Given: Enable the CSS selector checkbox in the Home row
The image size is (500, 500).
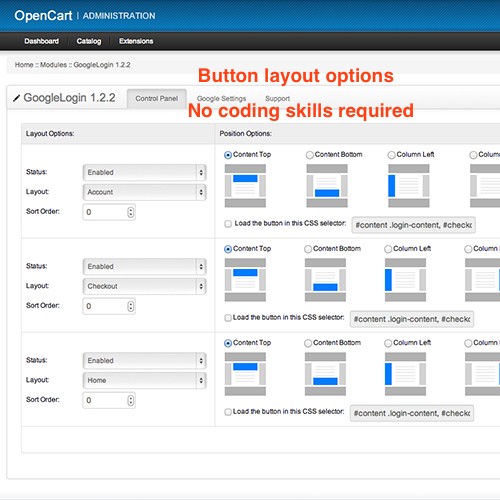Looking at the screenshot, I should click(x=228, y=412).
